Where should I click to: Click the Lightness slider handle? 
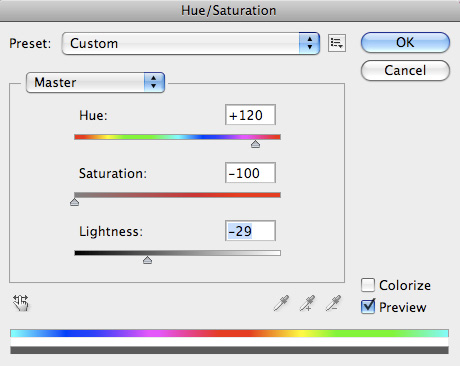pos(147,260)
